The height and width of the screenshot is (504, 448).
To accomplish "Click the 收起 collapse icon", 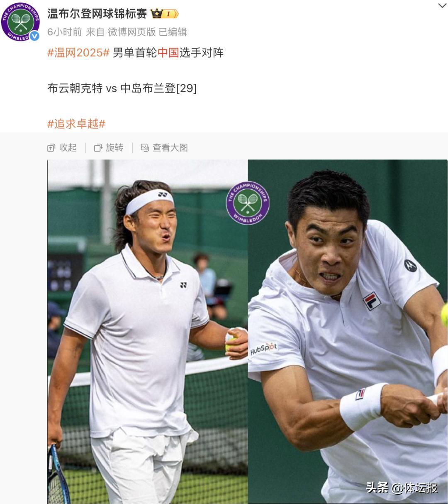I will click(x=51, y=148).
